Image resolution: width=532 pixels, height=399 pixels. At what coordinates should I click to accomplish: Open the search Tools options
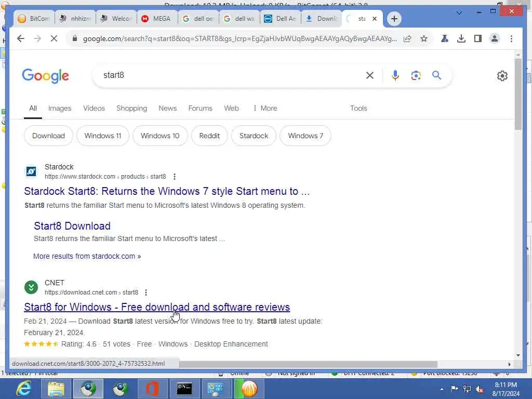click(358, 108)
